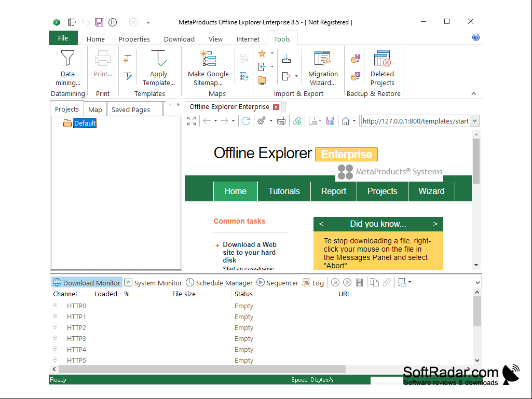This screenshot has height=399, width=532.
Task: Click the Wizard link on start page
Action: click(x=431, y=191)
